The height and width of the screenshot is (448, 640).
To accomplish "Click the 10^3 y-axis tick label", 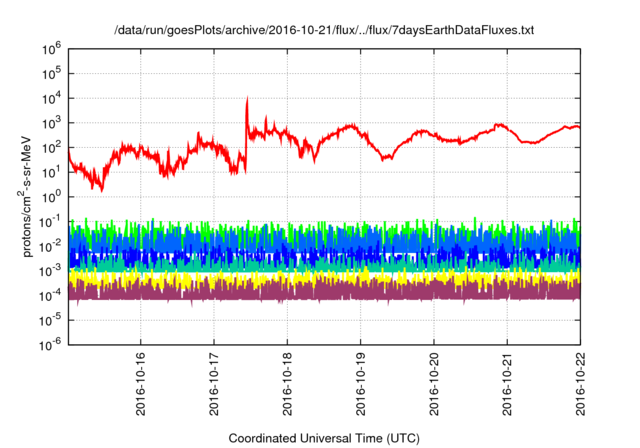I will [x=51, y=123].
